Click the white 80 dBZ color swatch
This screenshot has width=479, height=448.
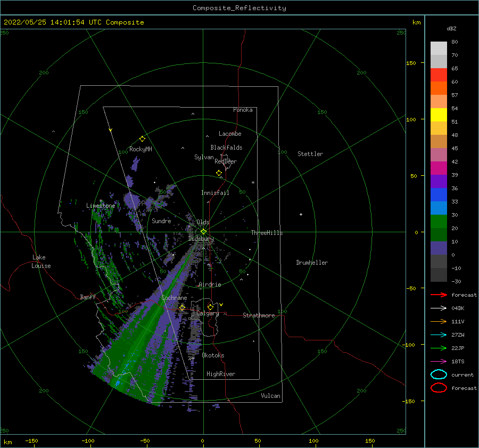pos(439,48)
